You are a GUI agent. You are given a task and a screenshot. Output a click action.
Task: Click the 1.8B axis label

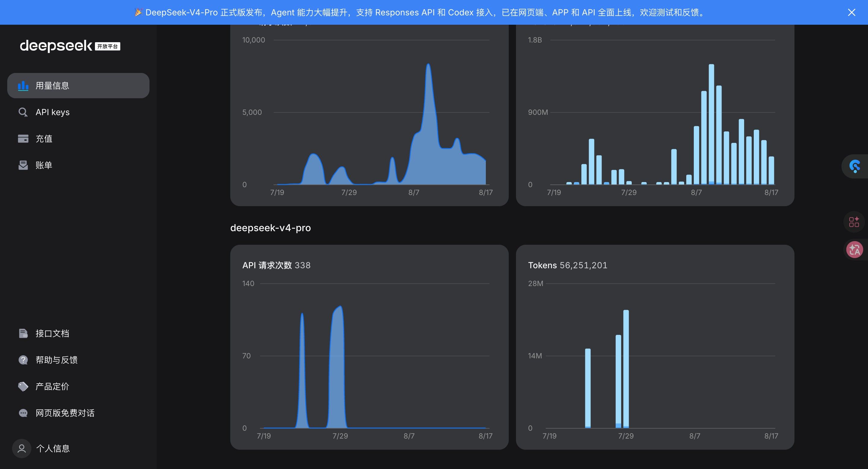[535, 40]
